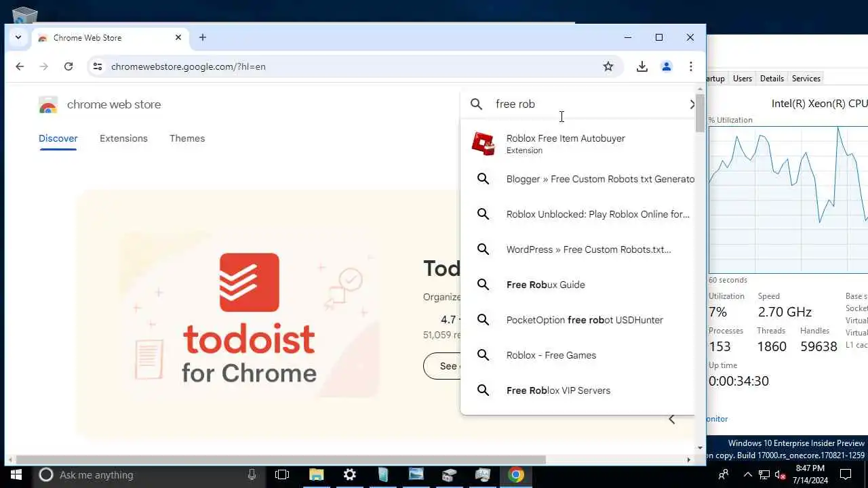868x488 pixels.
Task: Reload the Chrome Web Store page
Action: [x=68, y=66]
